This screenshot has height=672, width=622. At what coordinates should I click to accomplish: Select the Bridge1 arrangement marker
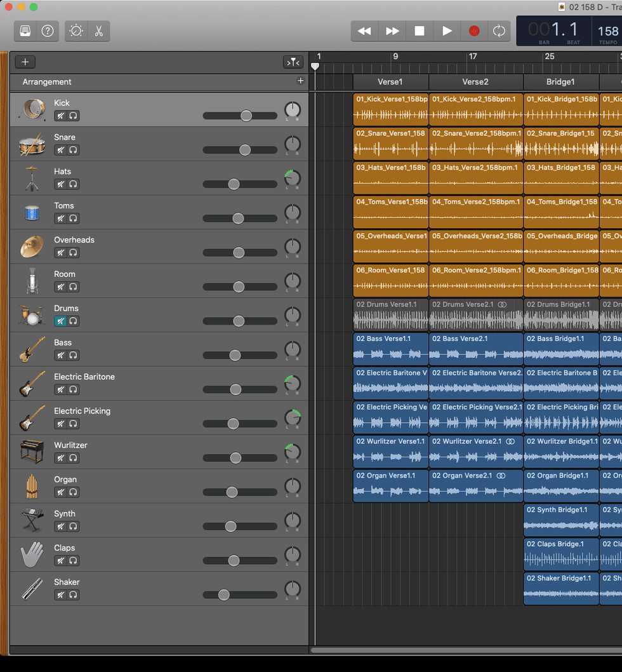click(560, 82)
